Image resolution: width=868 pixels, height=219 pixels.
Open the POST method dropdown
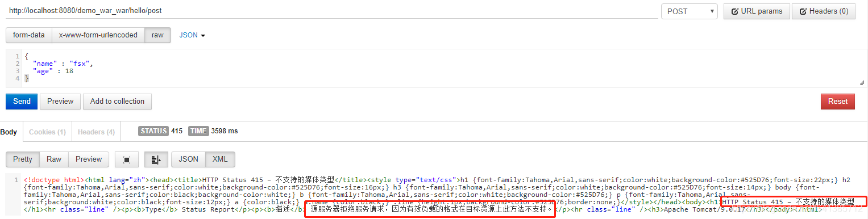[x=690, y=11]
